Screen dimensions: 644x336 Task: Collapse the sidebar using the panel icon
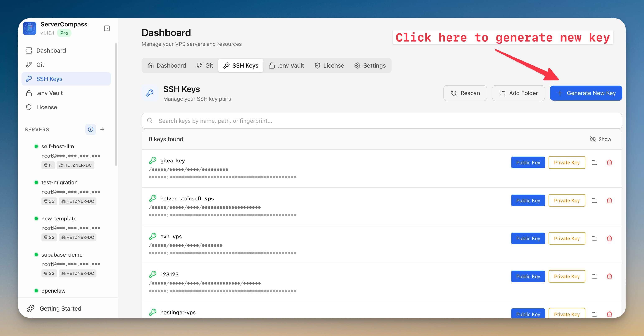(x=107, y=28)
